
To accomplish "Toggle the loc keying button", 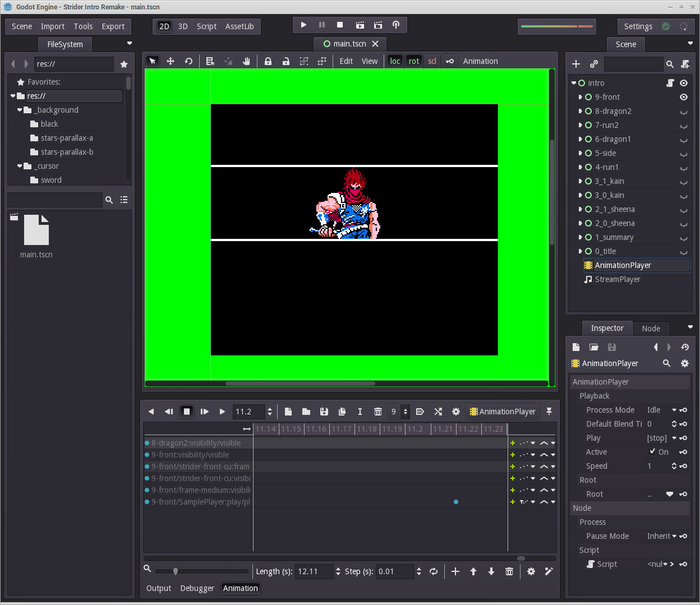I will pyautogui.click(x=395, y=61).
